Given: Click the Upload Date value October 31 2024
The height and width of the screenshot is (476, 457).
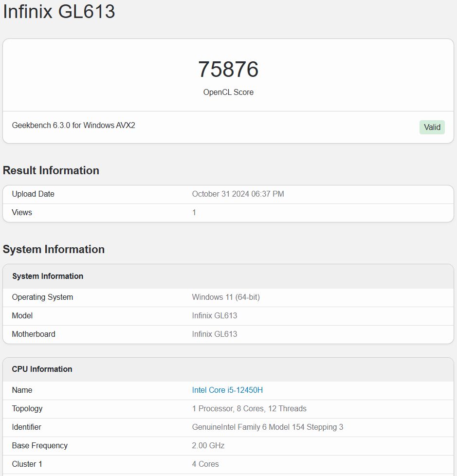Looking at the screenshot, I should [x=238, y=194].
